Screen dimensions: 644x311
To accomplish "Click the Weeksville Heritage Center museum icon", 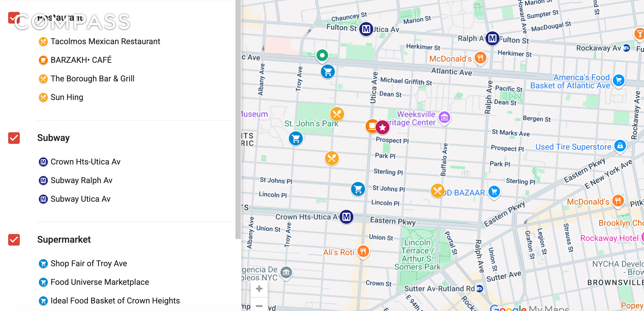I will click(444, 117).
